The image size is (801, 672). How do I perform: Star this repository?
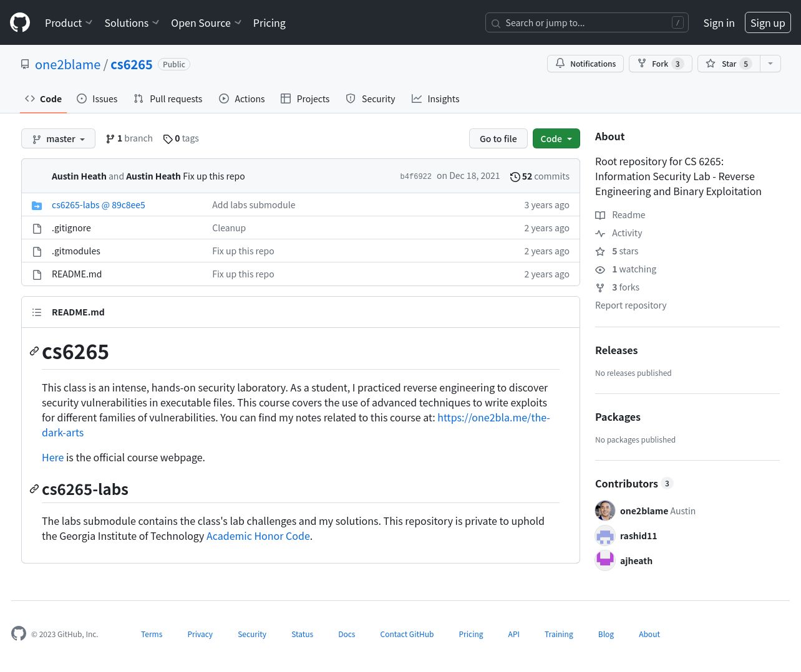tap(729, 64)
